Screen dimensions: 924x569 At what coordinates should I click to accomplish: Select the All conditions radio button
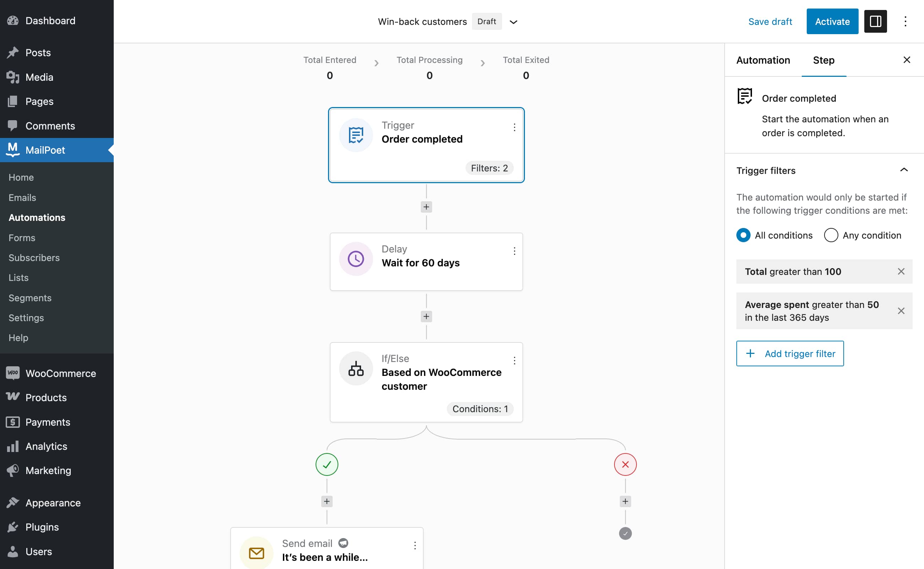(x=743, y=235)
